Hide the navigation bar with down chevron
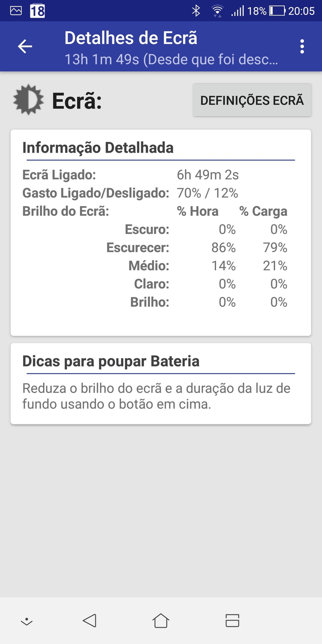322x644 pixels. click(x=27, y=621)
